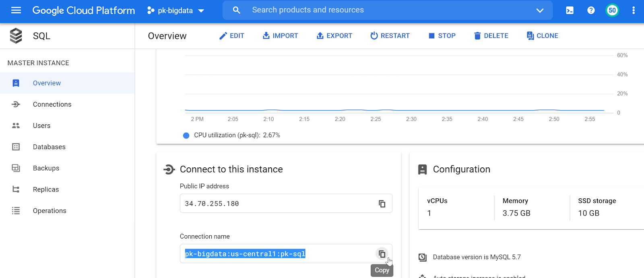
Task: Click the Replicas tree icon
Action: [16, 189]
